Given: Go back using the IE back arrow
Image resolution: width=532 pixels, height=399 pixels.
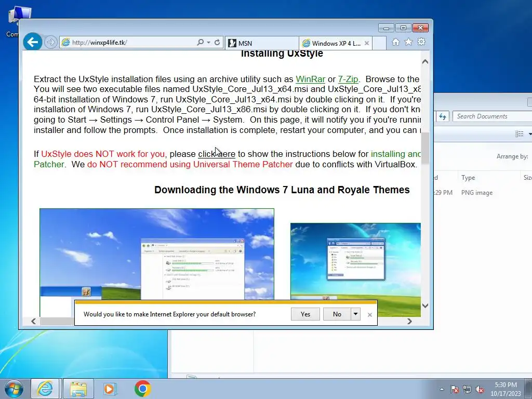Looking at the screenshot, I should pos(33,42).
